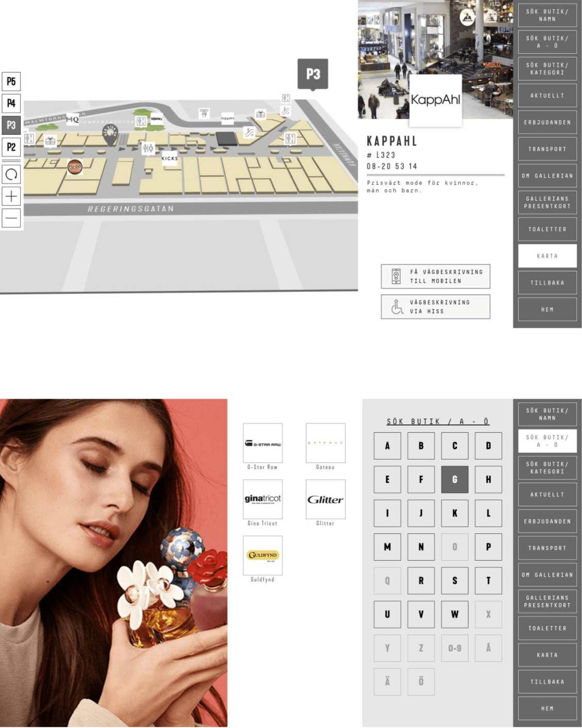Get directions sent to mobile

tap(435, 277)
